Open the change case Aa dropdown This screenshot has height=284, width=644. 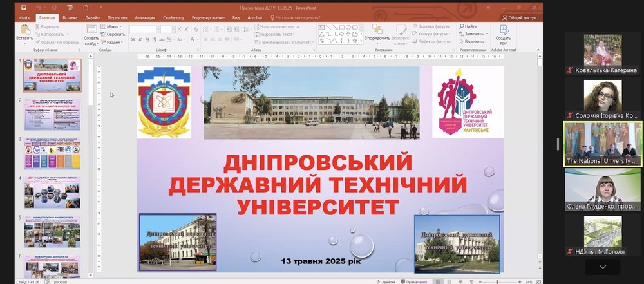tap(181, 39)
